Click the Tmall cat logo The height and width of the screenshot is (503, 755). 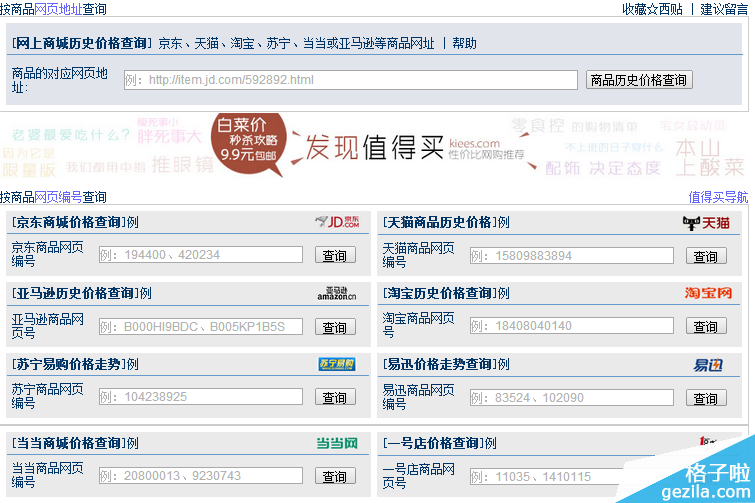tap(706, 223)
